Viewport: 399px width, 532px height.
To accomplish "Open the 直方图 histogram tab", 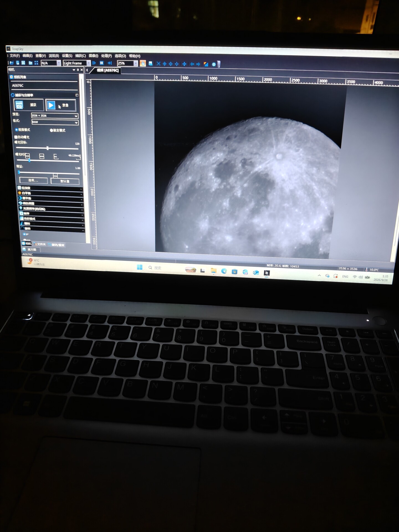I will point(31,250).
